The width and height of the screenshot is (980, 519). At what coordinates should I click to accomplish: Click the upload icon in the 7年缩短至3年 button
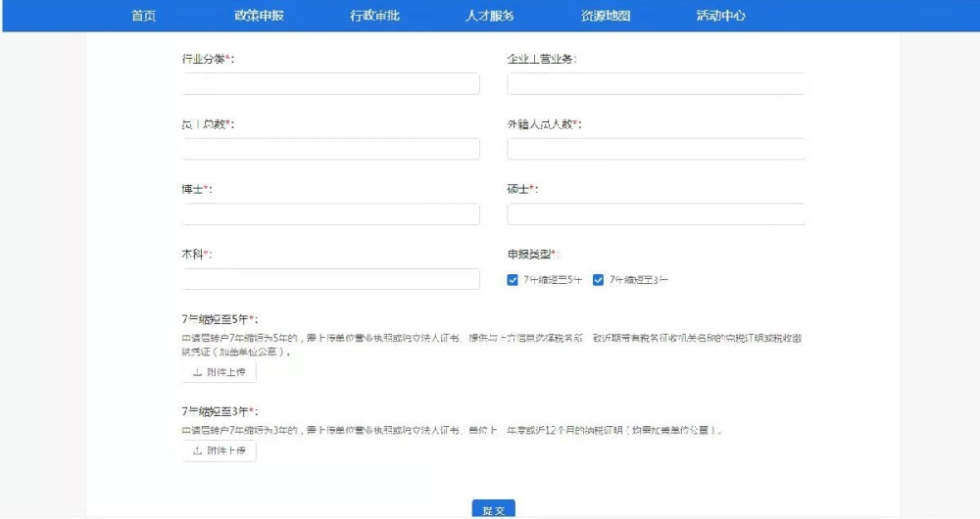[x=198, y=450]
